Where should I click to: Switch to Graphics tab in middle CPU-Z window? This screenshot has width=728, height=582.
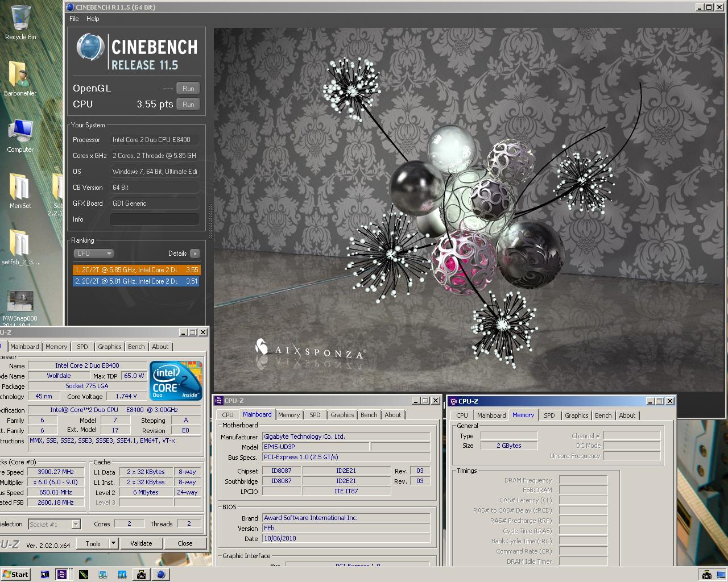pyautogui.click(x=342, y=415)
